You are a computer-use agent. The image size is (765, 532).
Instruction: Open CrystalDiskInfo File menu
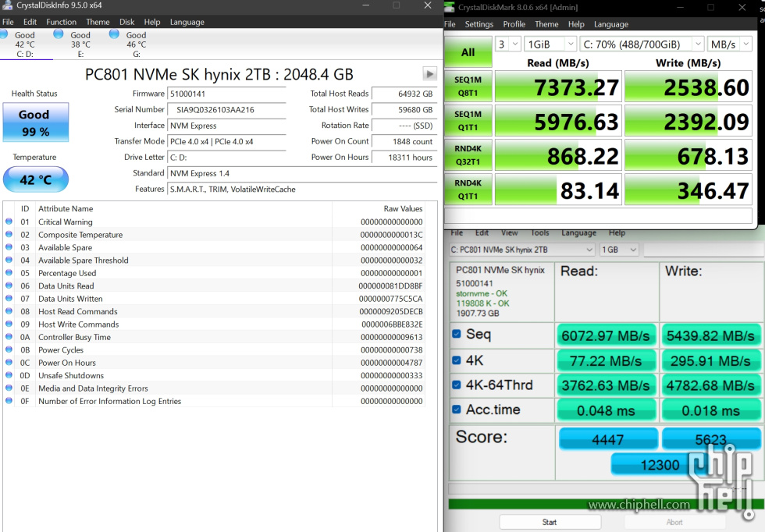(8, 22)
